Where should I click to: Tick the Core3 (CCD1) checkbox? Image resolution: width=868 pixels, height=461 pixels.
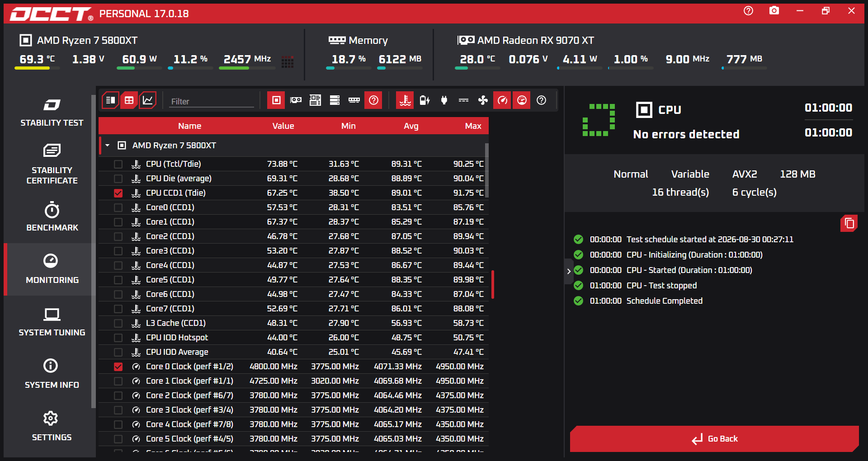click(118, 251)
